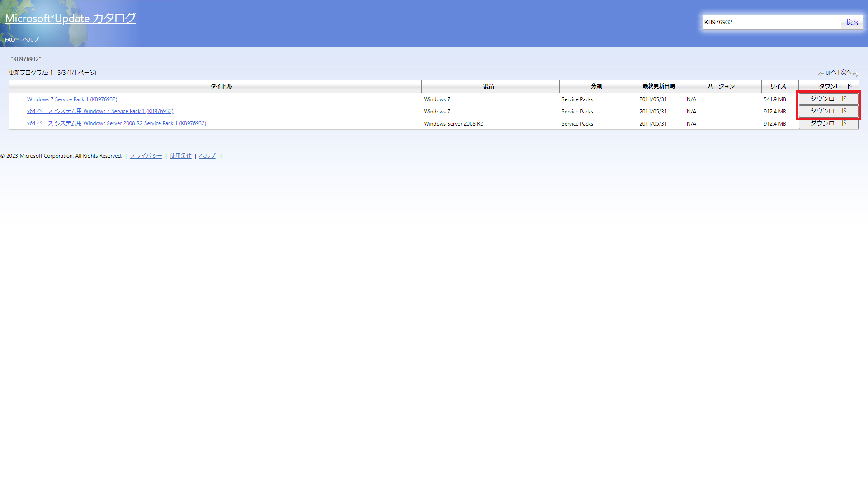Go to 前へ previous page link
868x488 pixels.
(831, 72)
